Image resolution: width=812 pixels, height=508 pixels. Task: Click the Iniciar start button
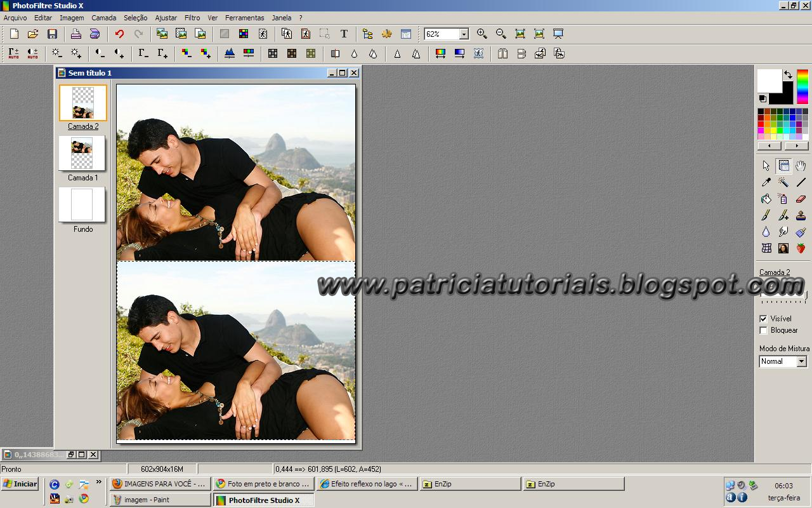(x=20, y=483)
